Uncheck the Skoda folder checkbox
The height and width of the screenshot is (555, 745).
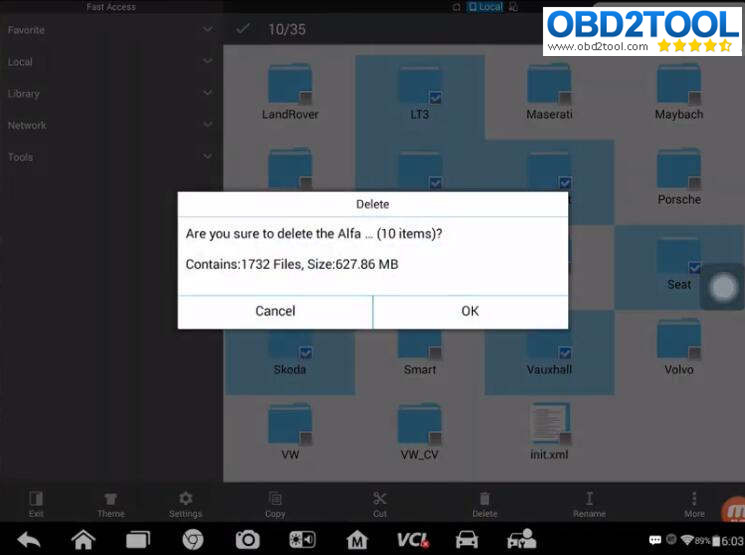tap(306, 353)
